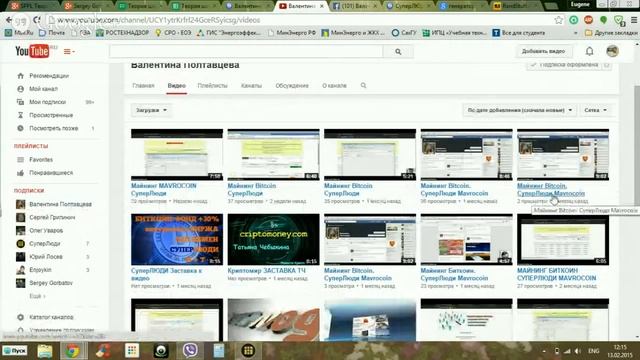
Task: Open Рекомендации in sidebar
Action: coord(49,76)
